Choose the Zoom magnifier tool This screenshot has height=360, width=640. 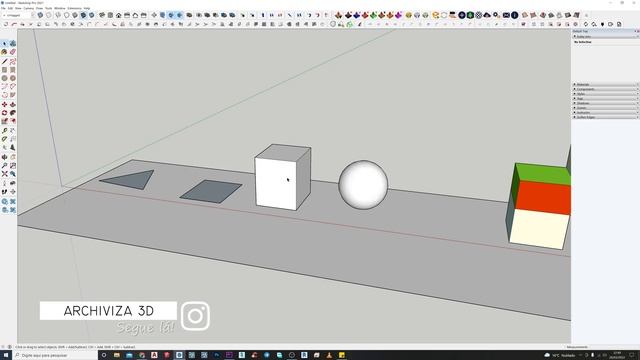click(x=4, y=166)
